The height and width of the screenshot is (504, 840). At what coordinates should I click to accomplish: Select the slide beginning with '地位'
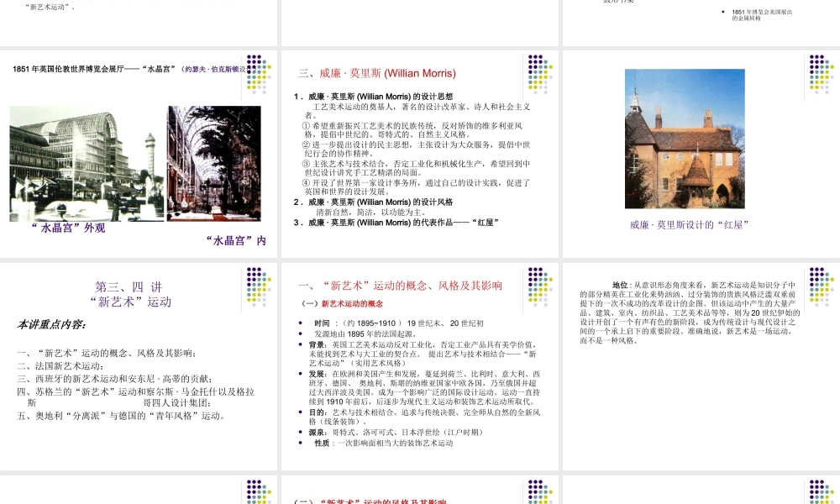point(701,366)
